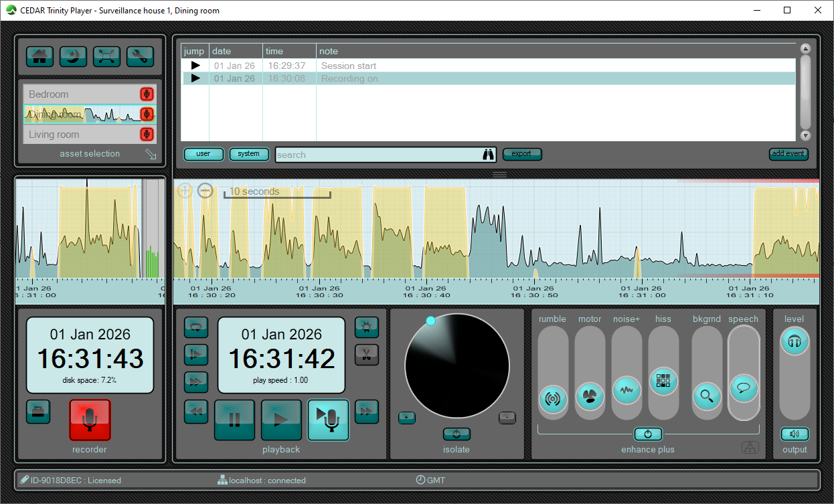Pause the playback
The image size is (834, 504).
pyautogui.click(x=234, y=420)
